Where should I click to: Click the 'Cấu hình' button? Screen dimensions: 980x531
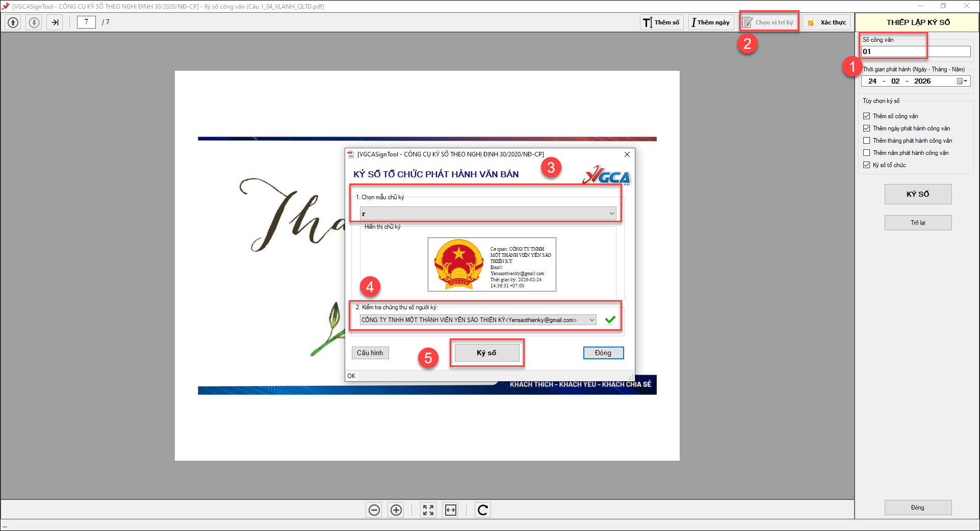[x=370, y=353]
